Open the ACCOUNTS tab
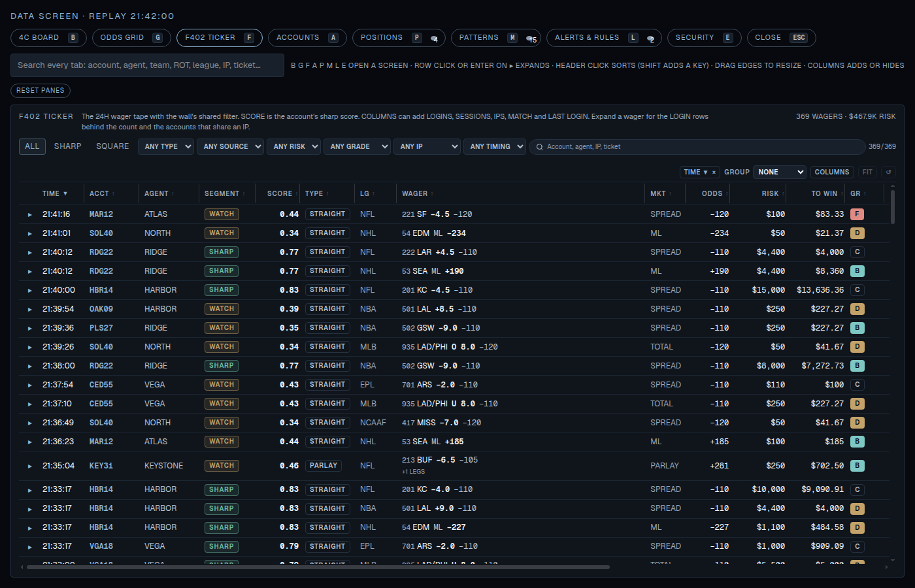Viewport: 915px width, 588px height. click(307, 38)
